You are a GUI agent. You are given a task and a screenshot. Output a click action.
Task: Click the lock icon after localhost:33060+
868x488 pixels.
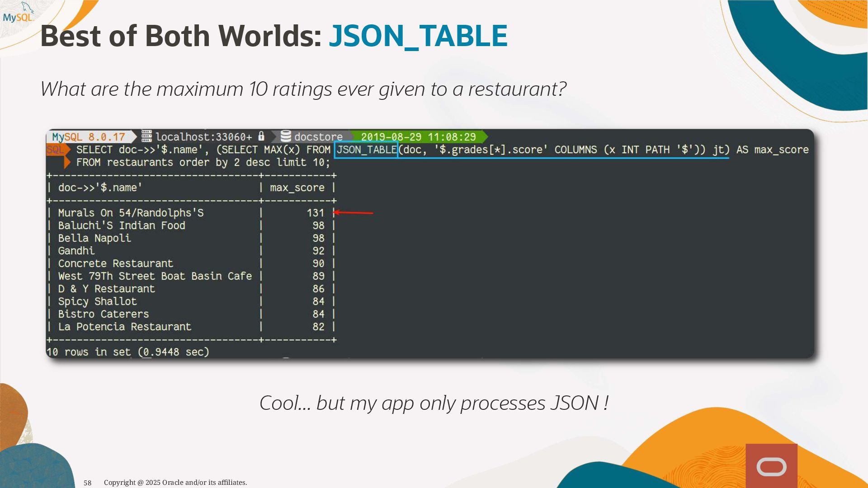(261, 136)
